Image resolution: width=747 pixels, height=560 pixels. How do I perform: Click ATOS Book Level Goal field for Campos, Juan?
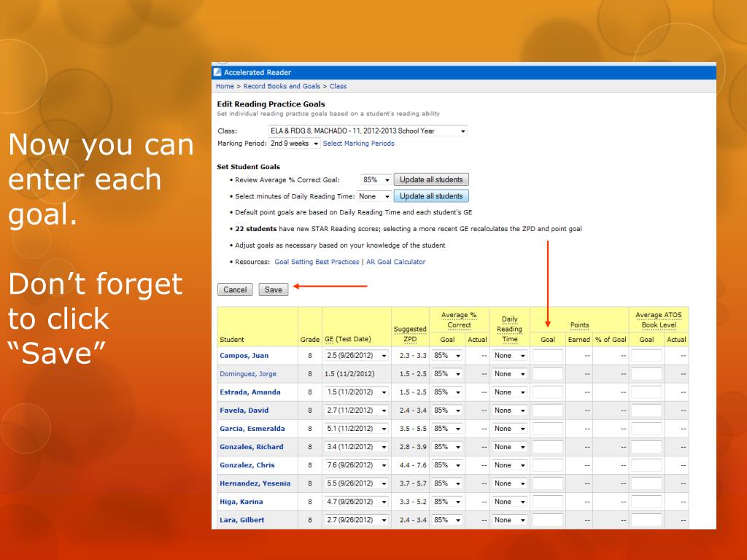646,356
